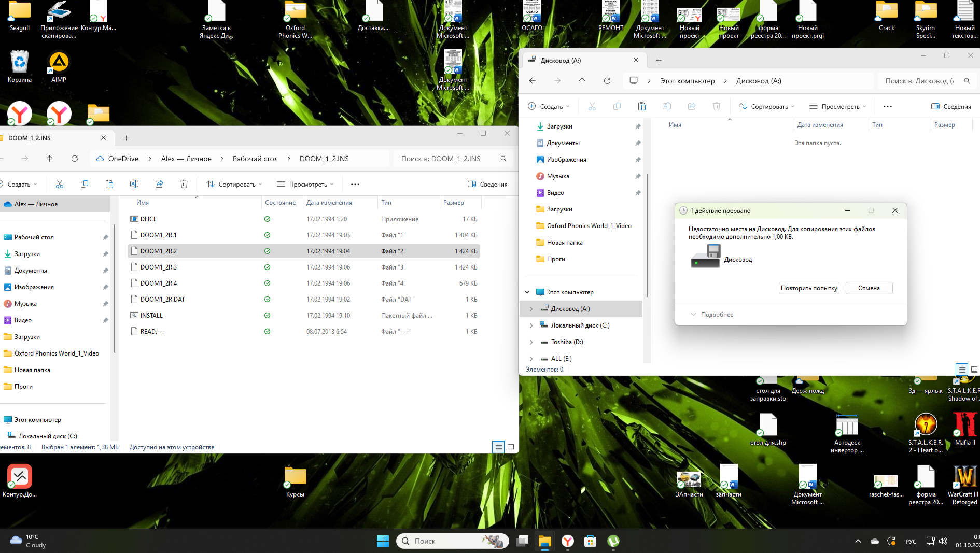Collapse Этот компьютер tree node
This screenshot has width=980, height=553.
coord(527,292)
